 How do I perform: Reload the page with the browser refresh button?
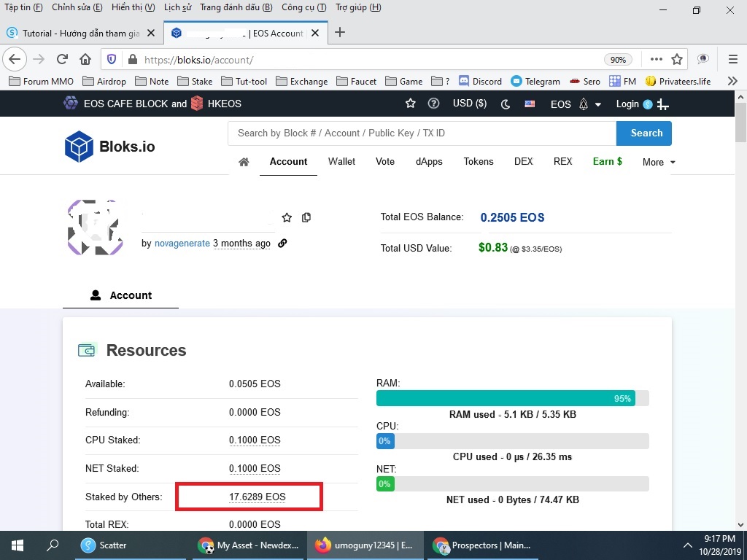(x=62, y=60)
